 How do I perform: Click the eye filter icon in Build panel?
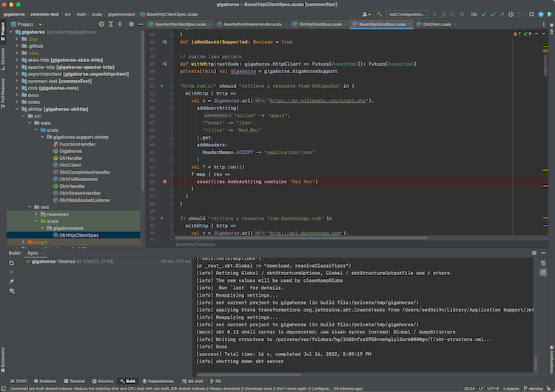pos(12,291)
